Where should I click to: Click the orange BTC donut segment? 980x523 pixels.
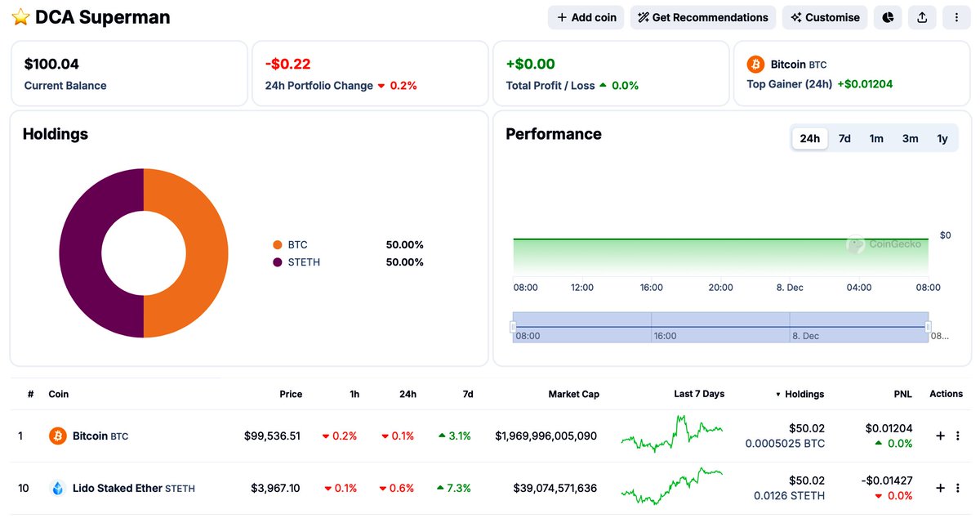click(207, 253)
